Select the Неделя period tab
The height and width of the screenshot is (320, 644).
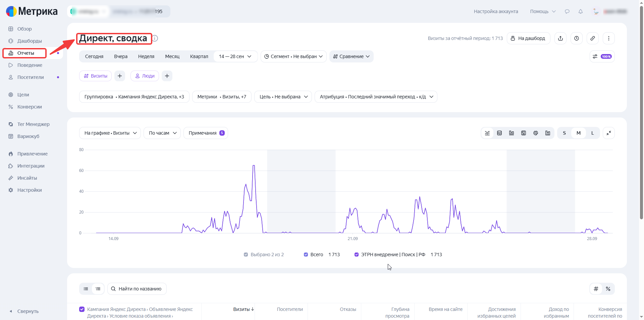146,56
